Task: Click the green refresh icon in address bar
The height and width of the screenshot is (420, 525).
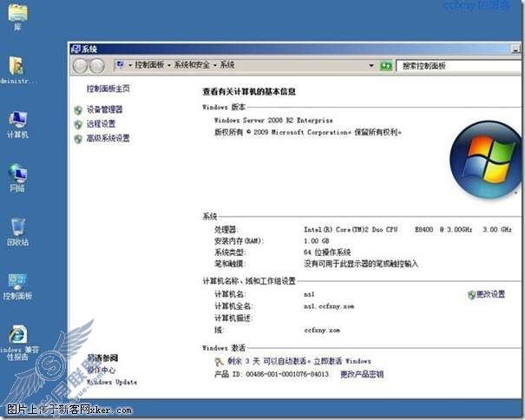Action: coord(386,66)
